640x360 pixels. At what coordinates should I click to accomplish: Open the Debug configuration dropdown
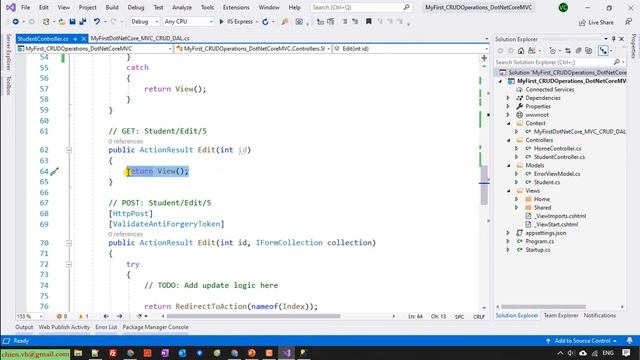tap(144, 22)
